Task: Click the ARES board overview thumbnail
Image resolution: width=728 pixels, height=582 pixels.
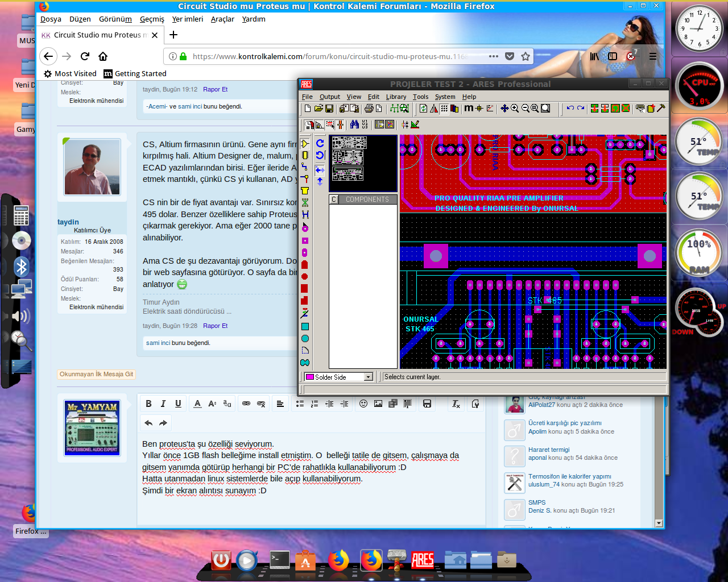Action: (x=363, y=163)
